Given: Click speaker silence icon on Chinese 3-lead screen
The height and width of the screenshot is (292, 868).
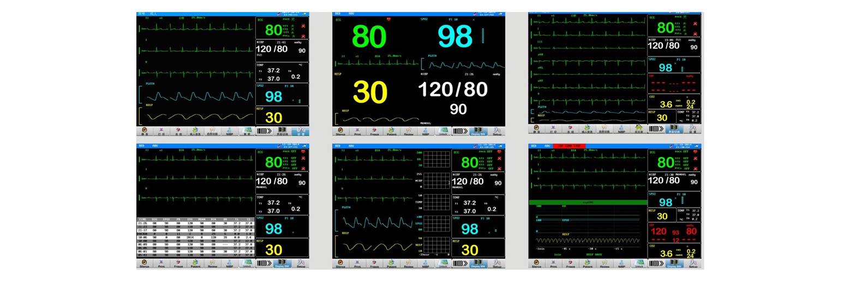Looking at the screenshot, I should click(x=145, y=131).
